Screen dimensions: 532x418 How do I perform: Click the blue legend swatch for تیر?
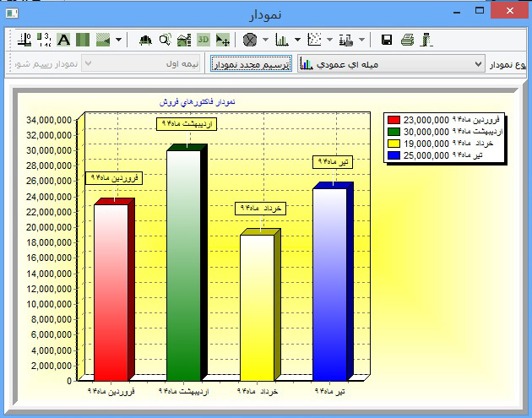click(393, 155)
